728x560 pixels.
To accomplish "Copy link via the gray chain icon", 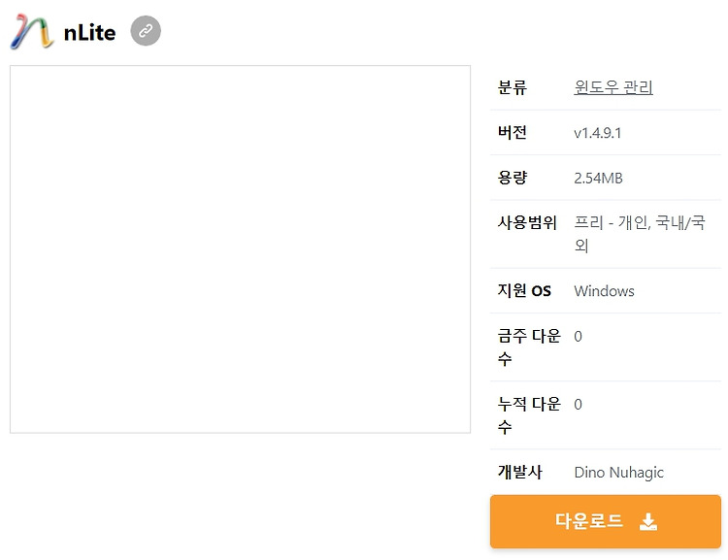I will tap(146, 31).
